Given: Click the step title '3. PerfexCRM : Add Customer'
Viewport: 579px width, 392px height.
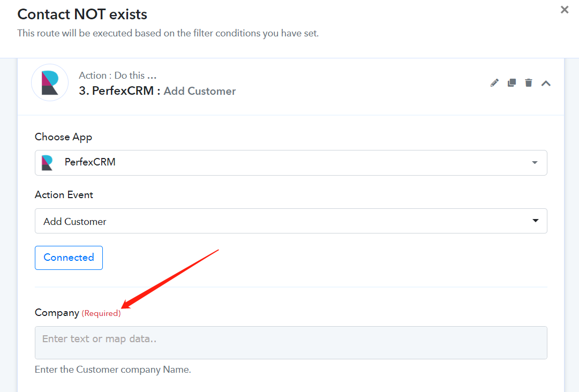Looking at the screenshot, I should [x=157, y=91].
